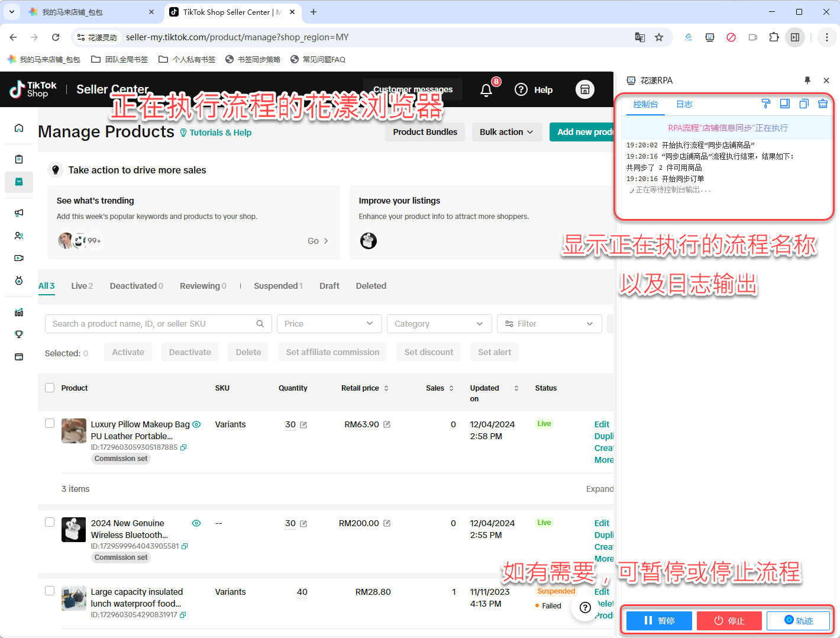Toggle visibility eye of Luxury Pillow Makeup Bag
Screen dimensions: 840x638
coord(196,424)
